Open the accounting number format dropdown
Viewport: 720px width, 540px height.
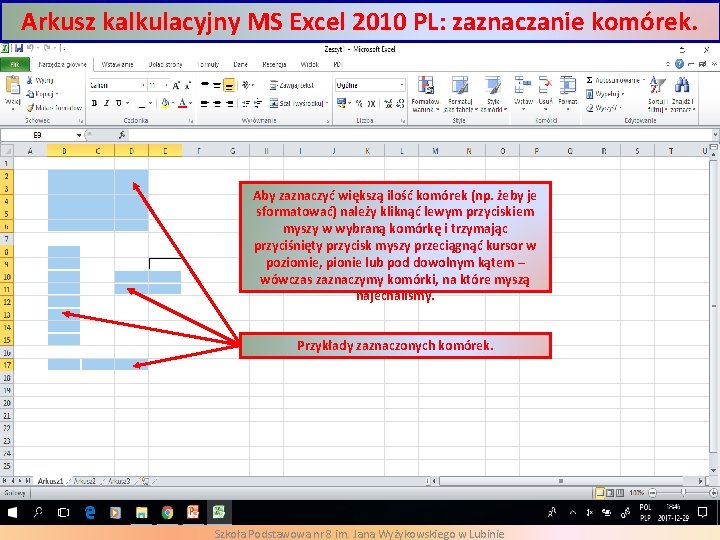[349, 103]
